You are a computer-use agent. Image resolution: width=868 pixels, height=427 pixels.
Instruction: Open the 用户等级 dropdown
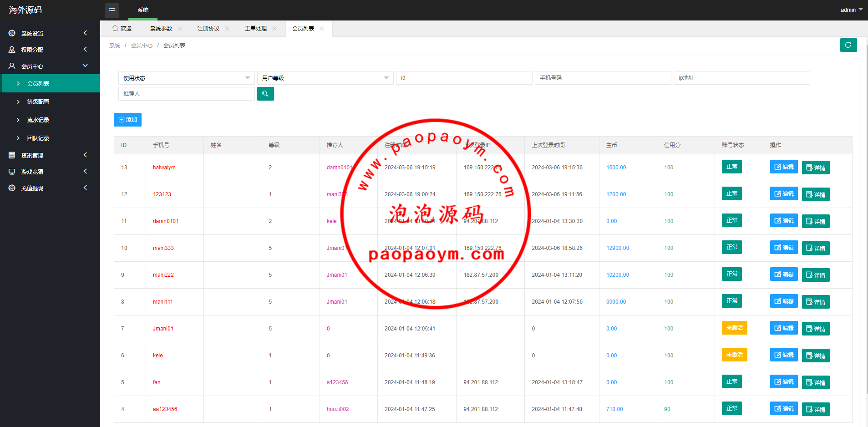pos(325,78)
